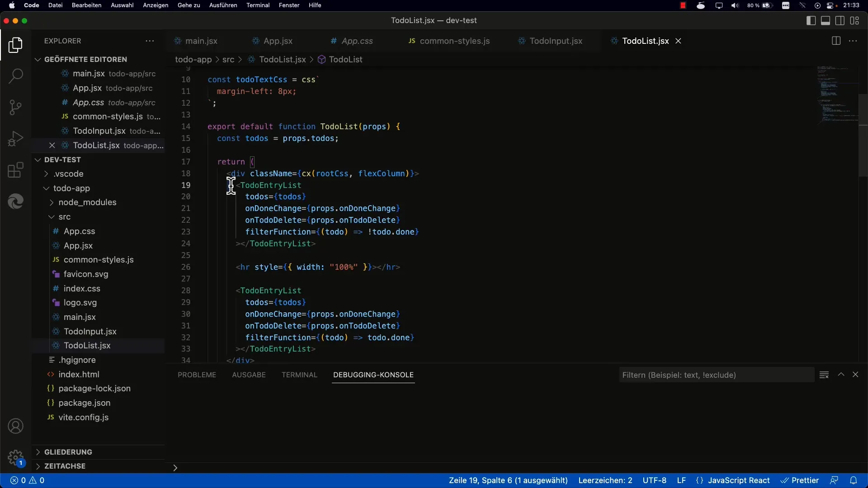Open feedback icon in status bar
Screen dimensions: 868x488
coord(834,480)
